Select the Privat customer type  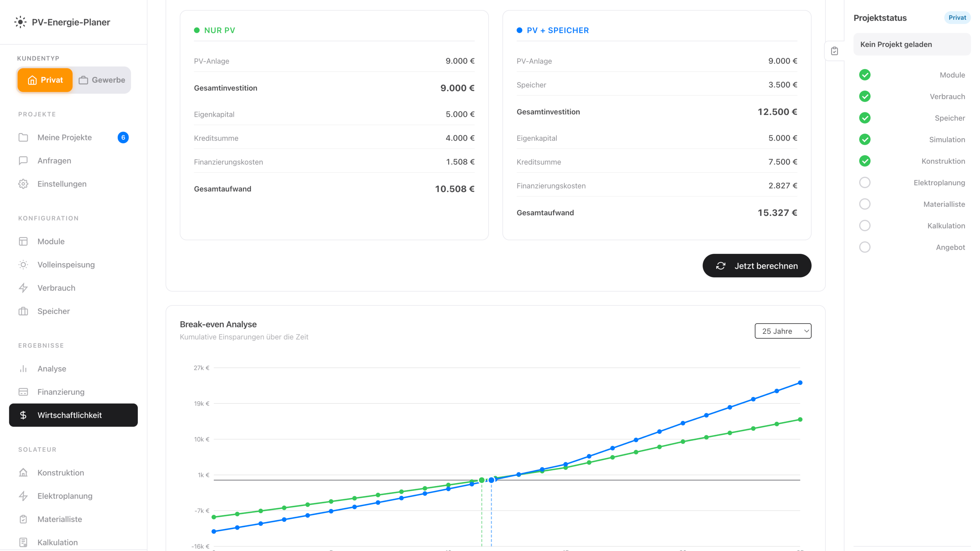[45, 80]
